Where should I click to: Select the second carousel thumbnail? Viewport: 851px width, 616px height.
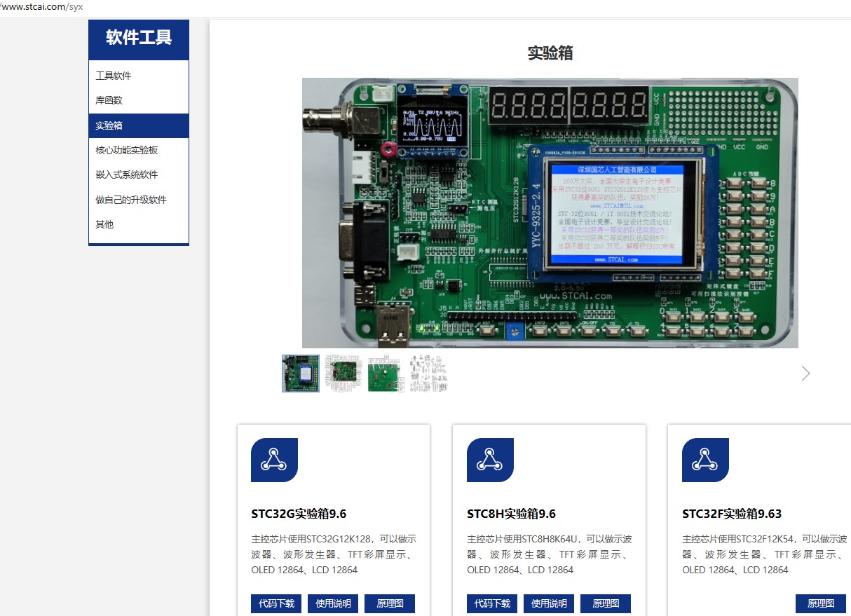[343, 374]
